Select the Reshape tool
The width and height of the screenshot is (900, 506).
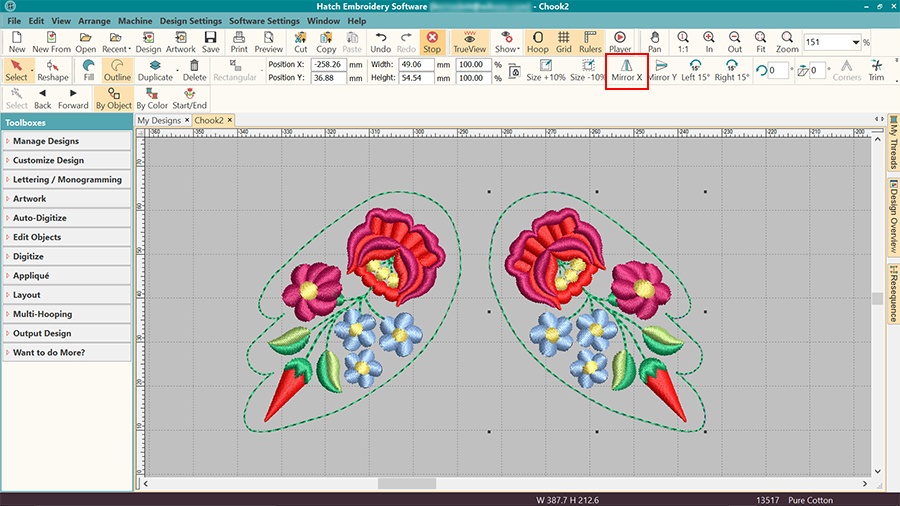click(53, 70)
